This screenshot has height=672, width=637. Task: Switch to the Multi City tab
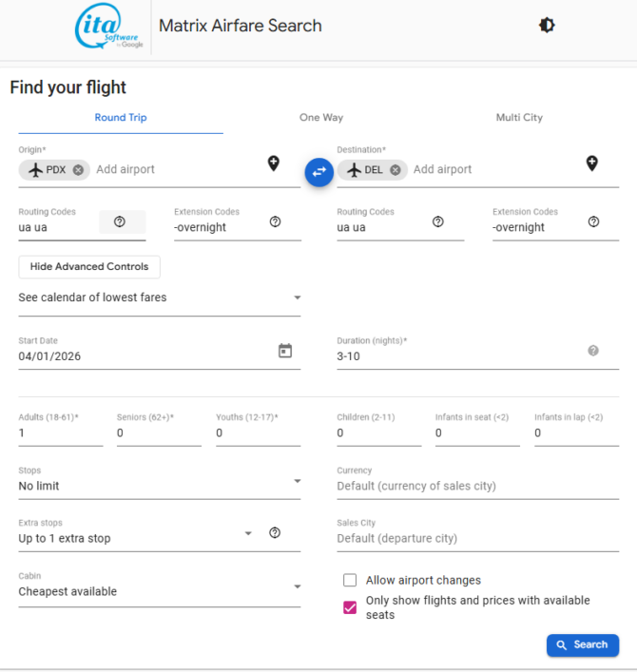pyautogui.click(x=519, y=118)
